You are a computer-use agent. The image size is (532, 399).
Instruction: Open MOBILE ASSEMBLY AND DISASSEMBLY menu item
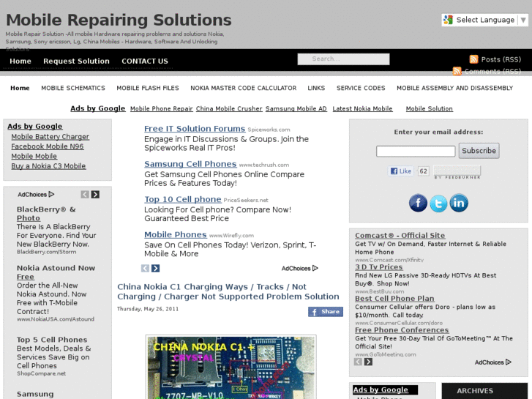tap(454, 88)
